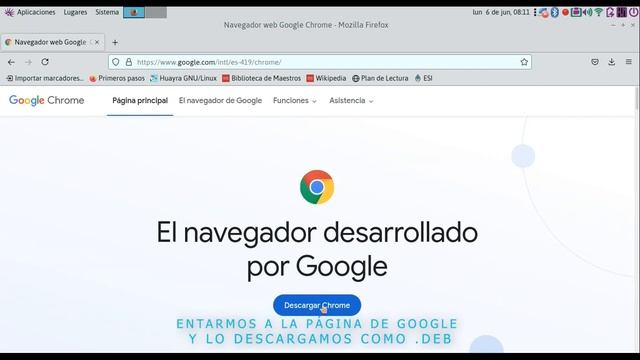Click the Bluetooth tray icon

pyautogui.click(x=555, y=12)
